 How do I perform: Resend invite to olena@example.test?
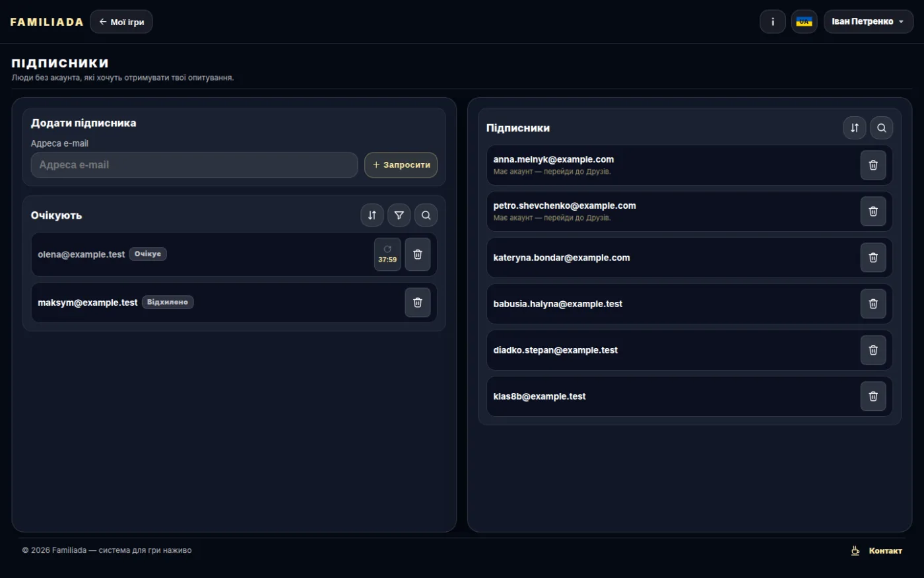point(387,254)
